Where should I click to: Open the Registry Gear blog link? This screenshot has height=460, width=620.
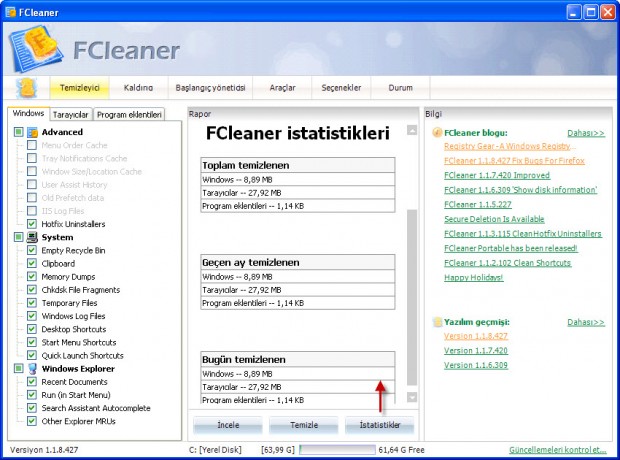[509, 146]
